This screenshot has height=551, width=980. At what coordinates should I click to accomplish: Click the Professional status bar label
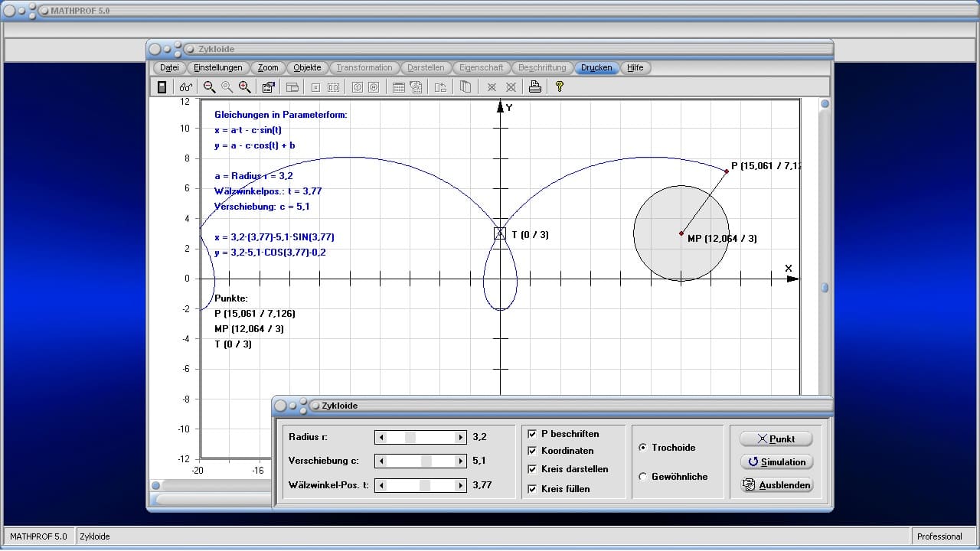939,536
